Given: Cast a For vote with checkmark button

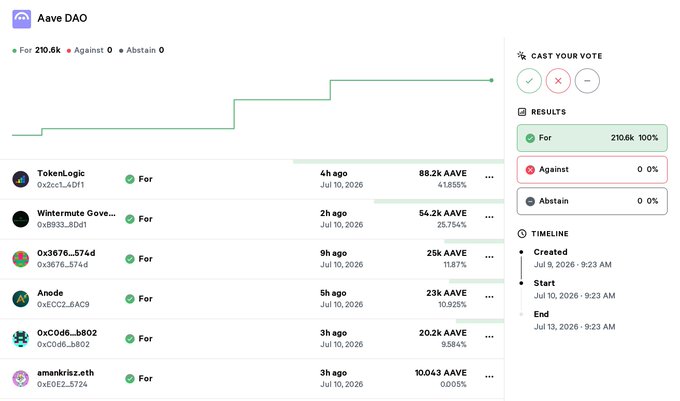Looking at the screenshot, I should (529, 81).
